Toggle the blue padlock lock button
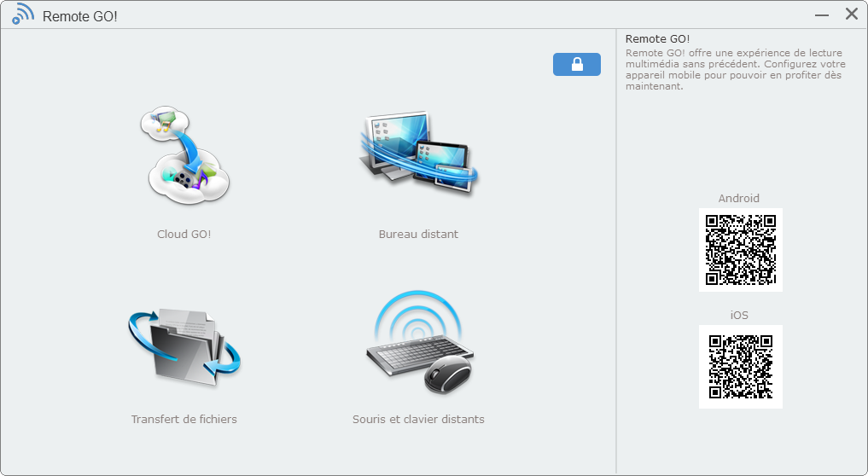The height and width of the screenshot is (476, 868). pyautogui.click(x=577, y=65)
